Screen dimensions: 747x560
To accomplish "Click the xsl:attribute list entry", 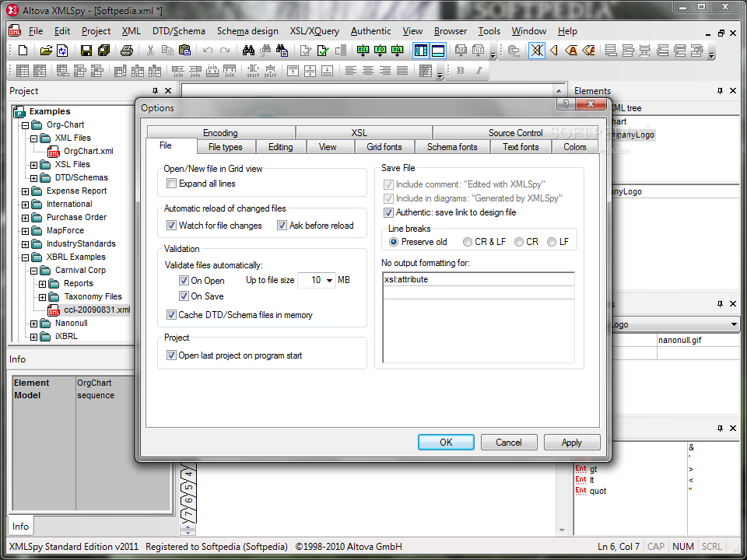I will pos(479,279).
